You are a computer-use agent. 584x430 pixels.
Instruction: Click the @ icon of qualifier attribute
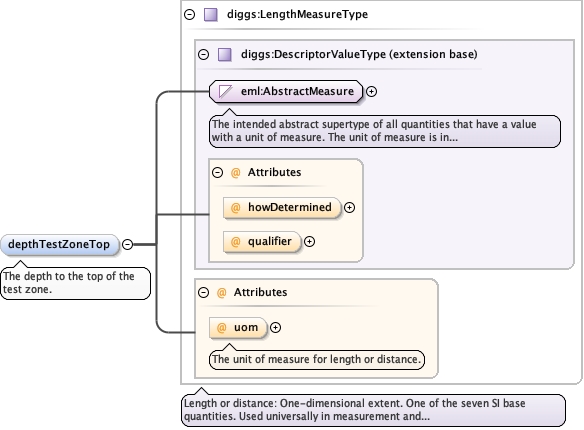point(235,242)
